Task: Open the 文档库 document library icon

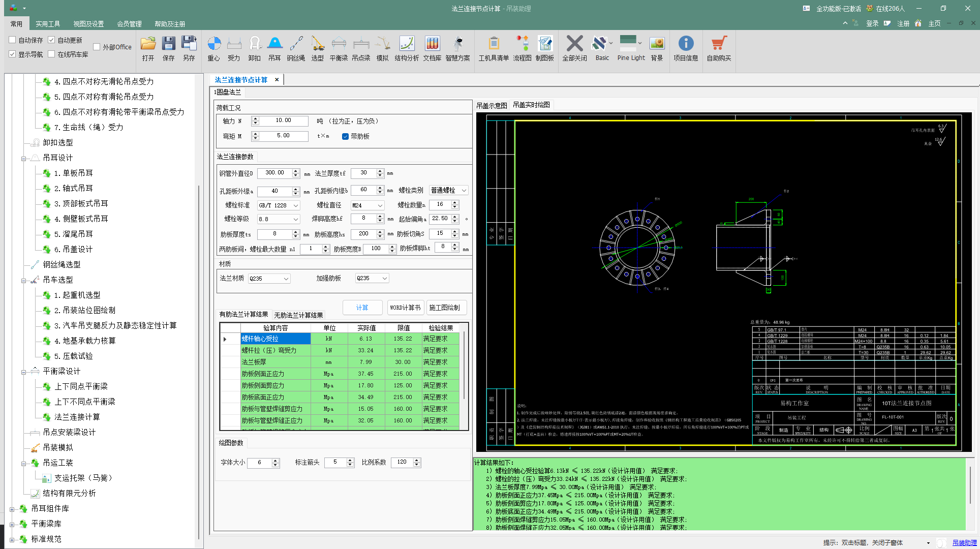Action: [x=432, y=44]
